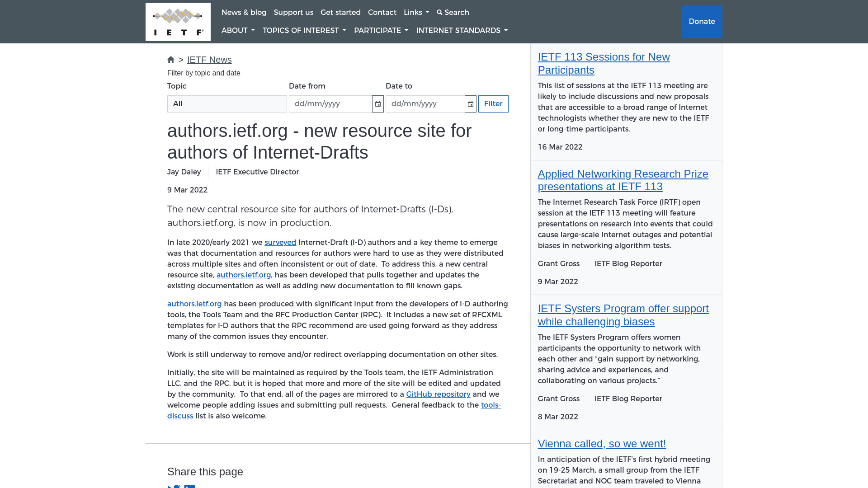Open the GitHub repository link
This screenshot has height=488, width=868.
coord(438,394)
